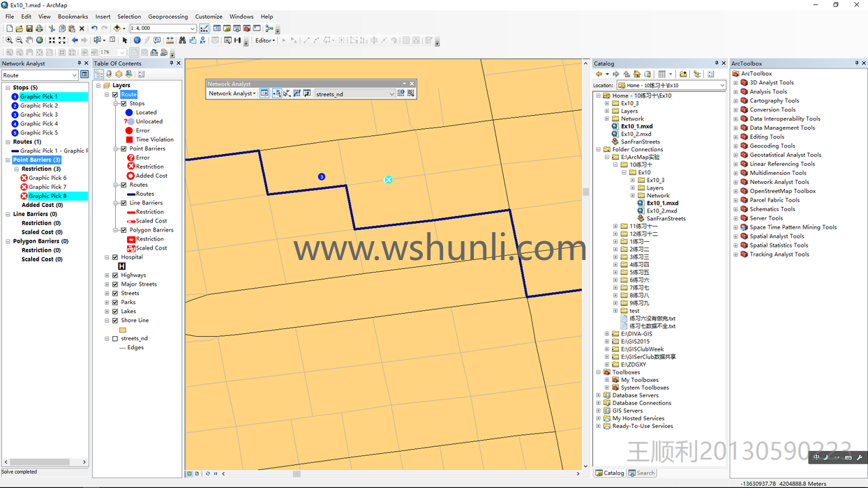This screenshot has height=488, width=868.
Task: Build Network Dataset button
Action: coord(410,93)
